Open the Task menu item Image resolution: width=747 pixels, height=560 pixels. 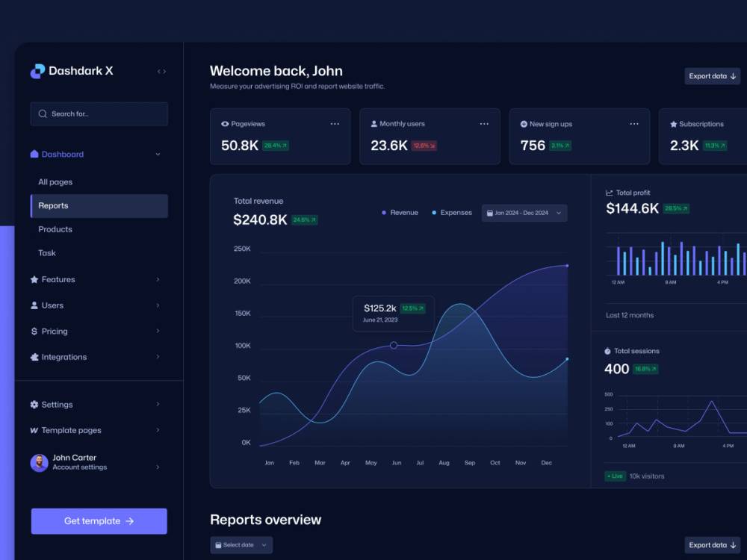point(46,253)
